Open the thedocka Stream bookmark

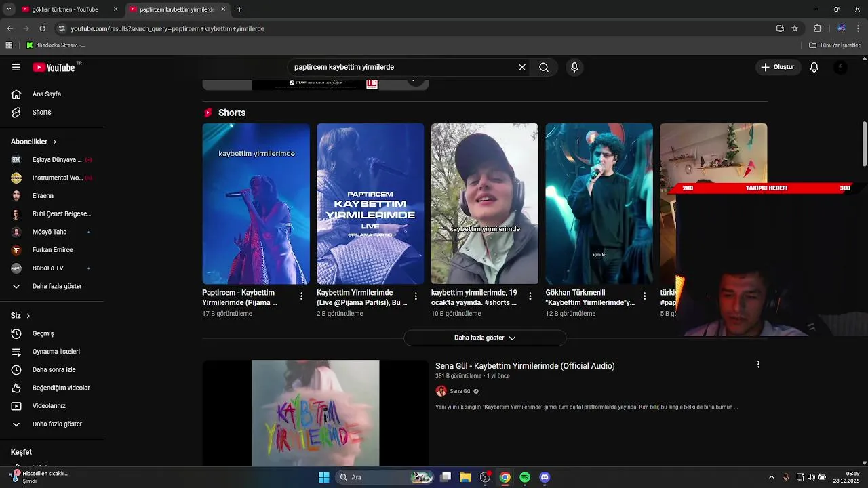(56, 45)
